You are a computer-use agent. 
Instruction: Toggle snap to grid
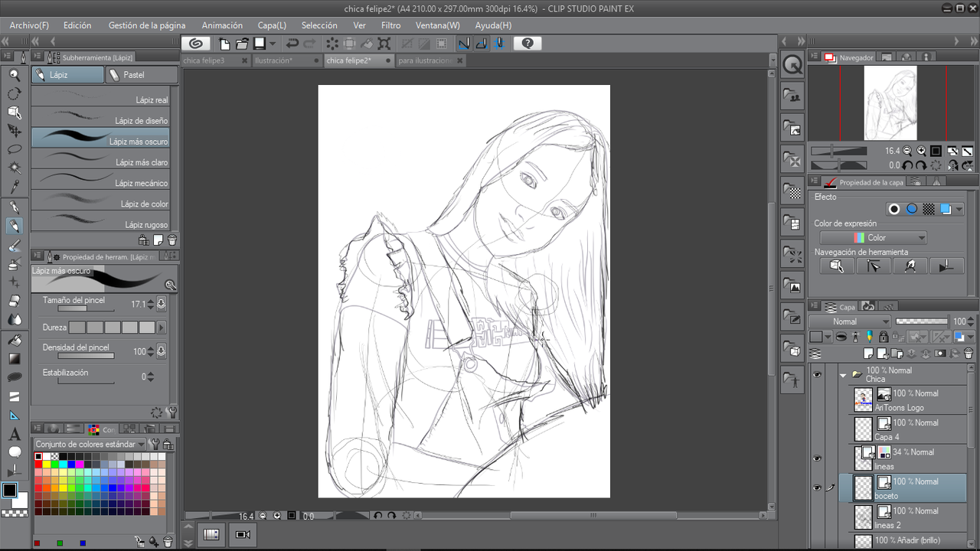coord(499,44)
